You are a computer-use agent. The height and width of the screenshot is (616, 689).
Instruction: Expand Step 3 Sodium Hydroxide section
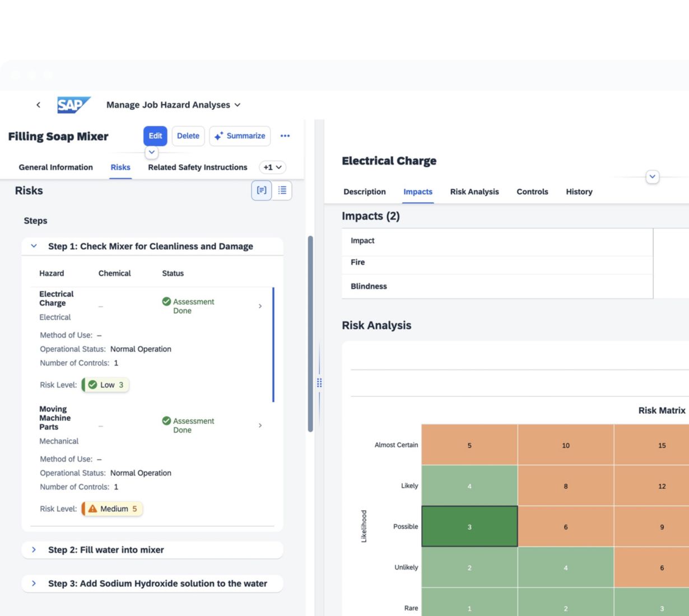[34, 584]
